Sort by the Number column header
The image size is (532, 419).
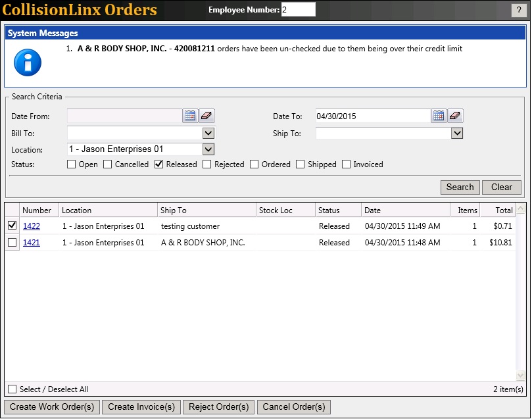click(37, 210)
